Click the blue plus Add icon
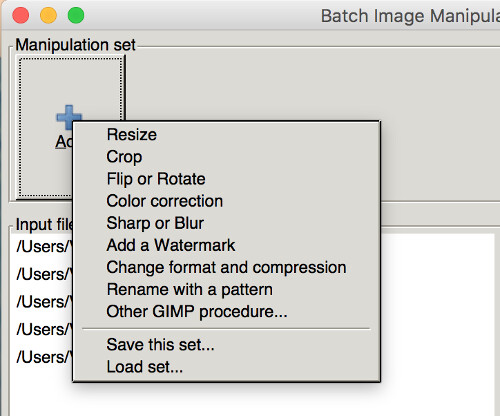The image size is (500, 416). coord(69,116)
